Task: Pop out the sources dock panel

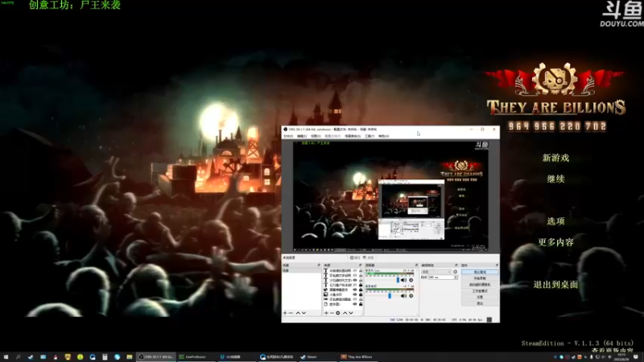Action: (x=360, y=265)
